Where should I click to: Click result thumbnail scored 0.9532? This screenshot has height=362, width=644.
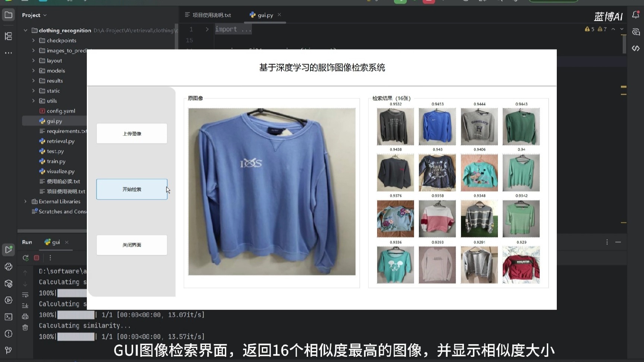pyautogui.click(x=395, y=127)
